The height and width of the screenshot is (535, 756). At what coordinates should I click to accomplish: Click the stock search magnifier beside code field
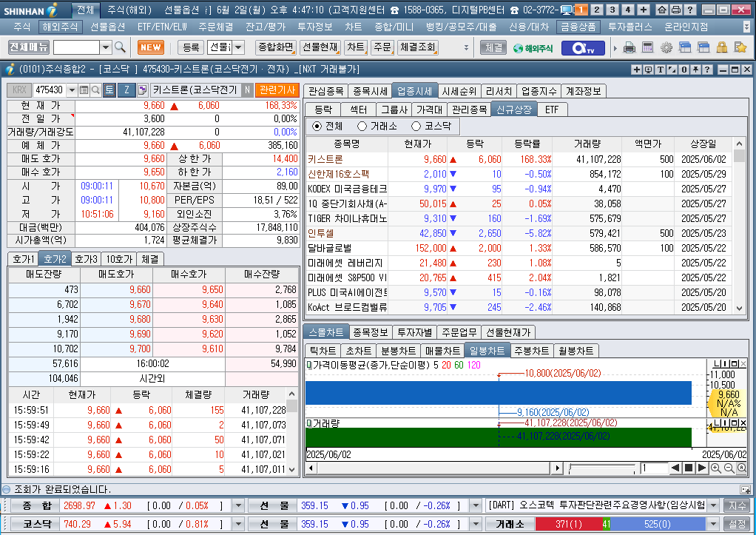click(x=95, y=90)
